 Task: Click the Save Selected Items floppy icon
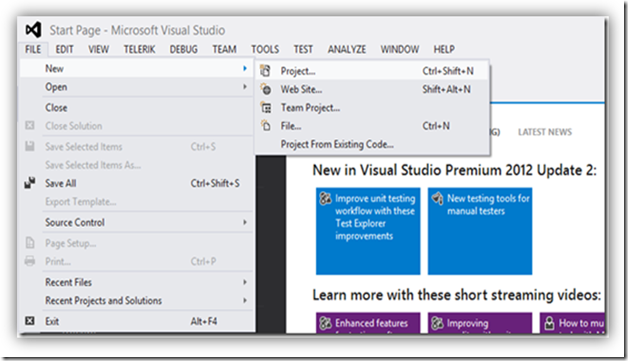point(30,146)
